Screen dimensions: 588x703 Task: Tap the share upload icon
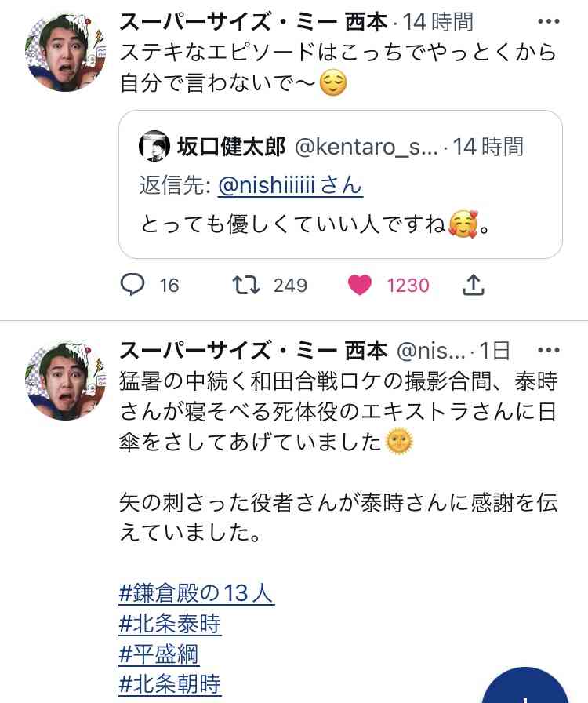click(x=473, y=284)
